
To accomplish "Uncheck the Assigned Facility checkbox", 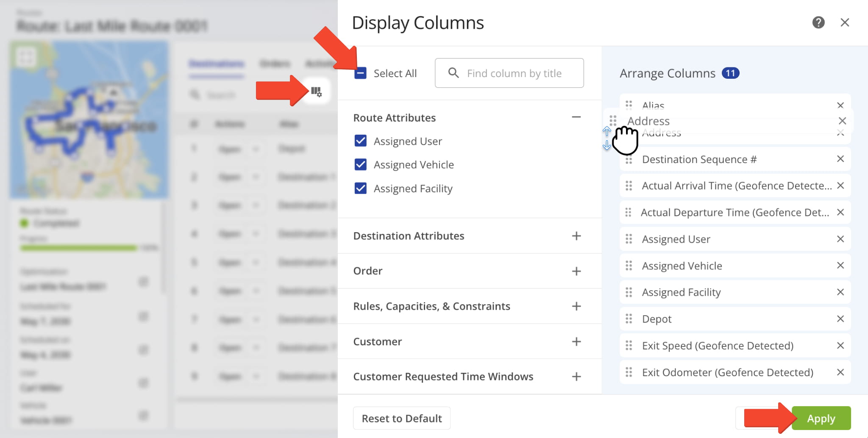I will (360, 188).
